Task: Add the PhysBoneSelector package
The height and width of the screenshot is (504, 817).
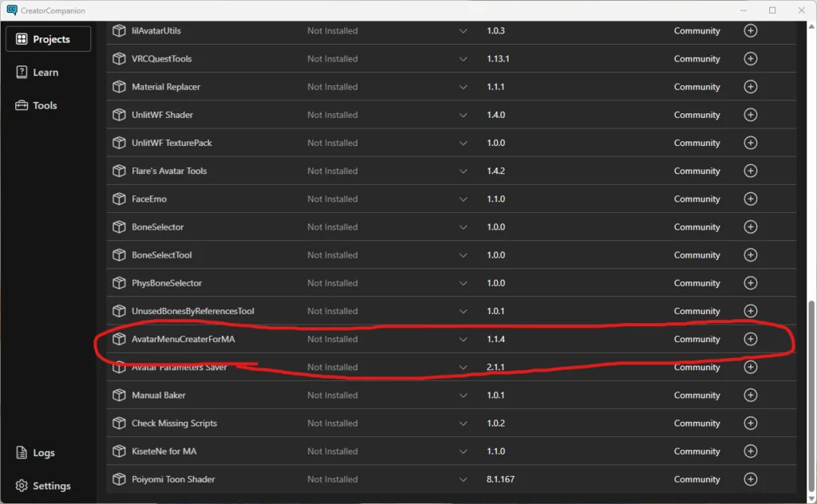Action: pos(750,283)
